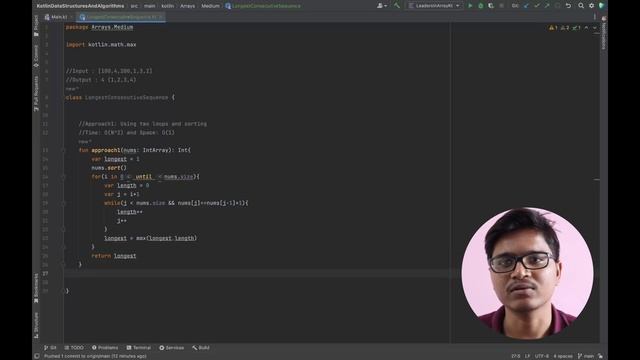640x360 pixels.
Task: Click the Stop process square icon
Action: click(x=501, y=6)
